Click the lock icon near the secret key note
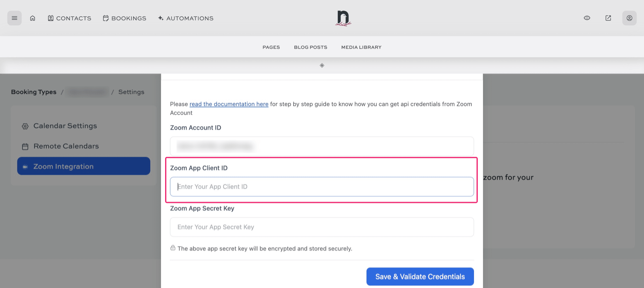 tap(173, 248)
